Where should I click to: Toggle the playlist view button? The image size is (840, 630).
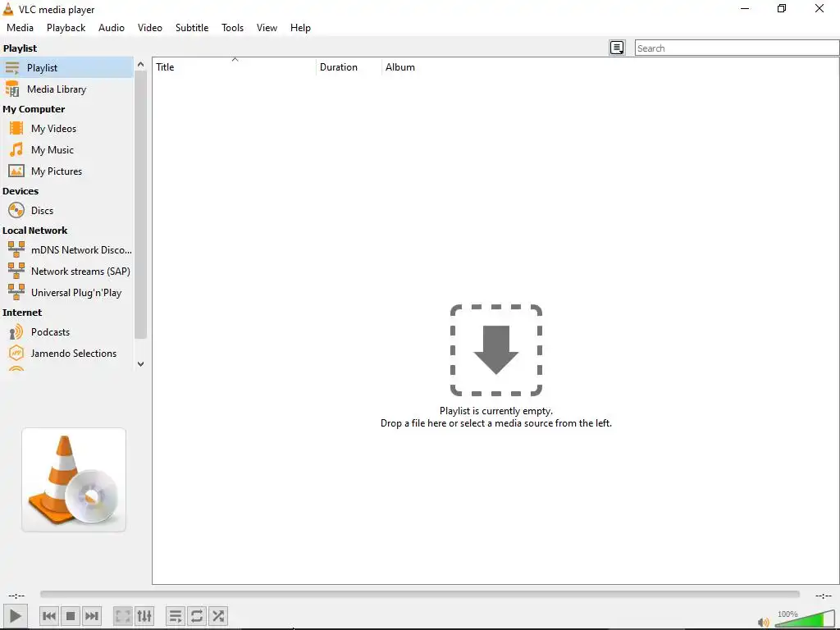click(176, 616)
